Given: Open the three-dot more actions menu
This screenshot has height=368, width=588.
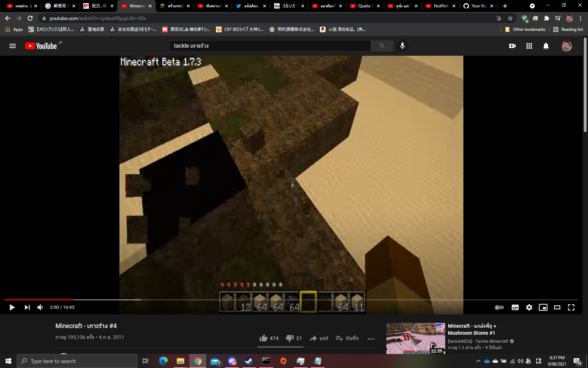Looking at the screenshot, I should (x=371, y=339).
